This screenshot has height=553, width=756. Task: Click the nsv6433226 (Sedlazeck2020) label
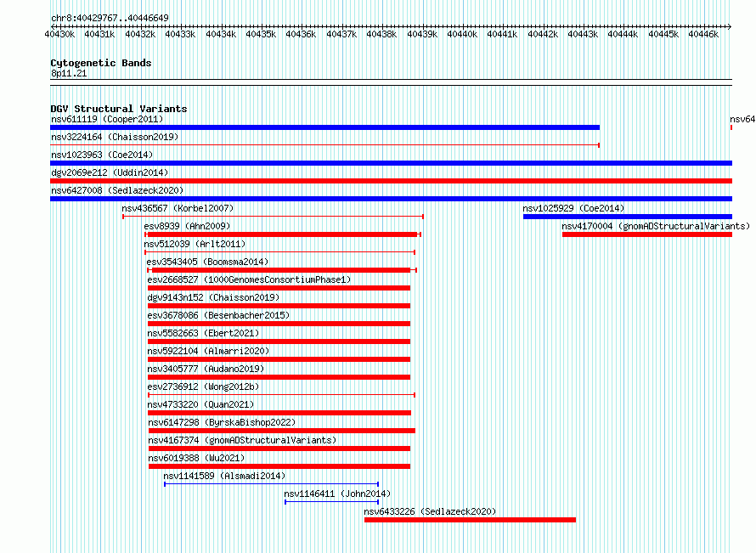pos(430,511)
